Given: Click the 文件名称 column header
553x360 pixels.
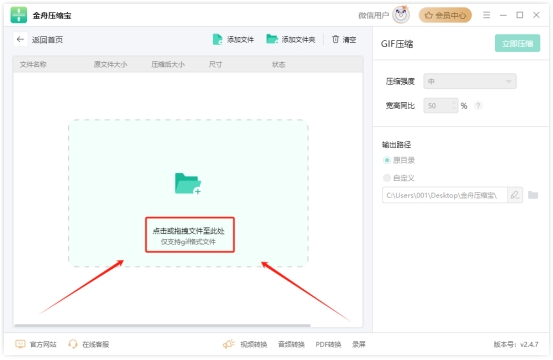Looking at the screenshot, I should (33, 65).
